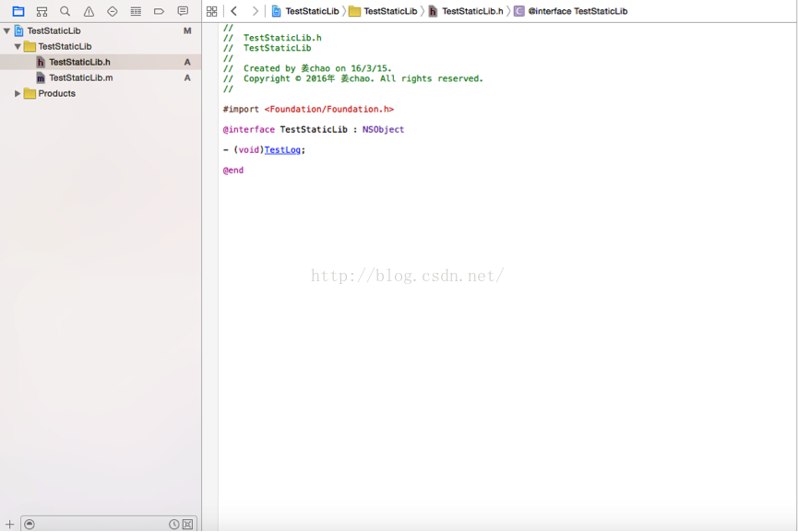
Task: Open the Debug navigator icon
Action: coord(136,11)
